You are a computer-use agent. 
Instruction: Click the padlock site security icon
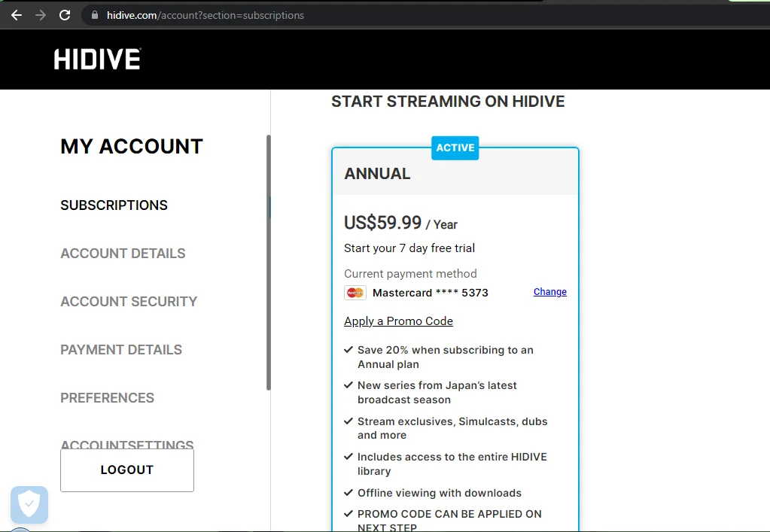pos(95,15)
